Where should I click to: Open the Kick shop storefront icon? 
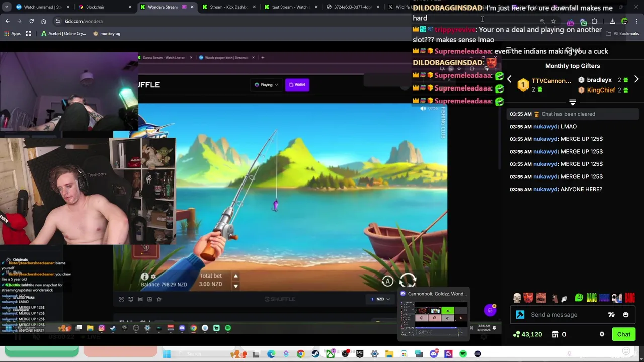(555, 334)
